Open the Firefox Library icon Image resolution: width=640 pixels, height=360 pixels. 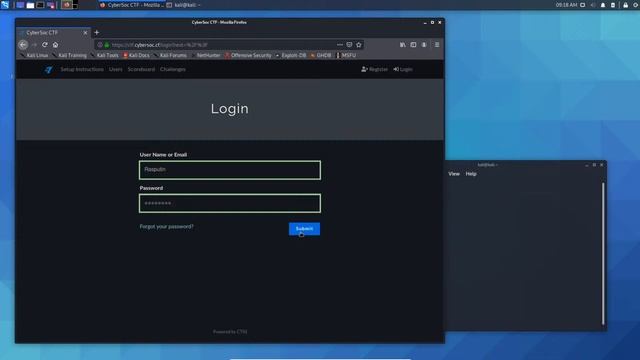[402, 44]
